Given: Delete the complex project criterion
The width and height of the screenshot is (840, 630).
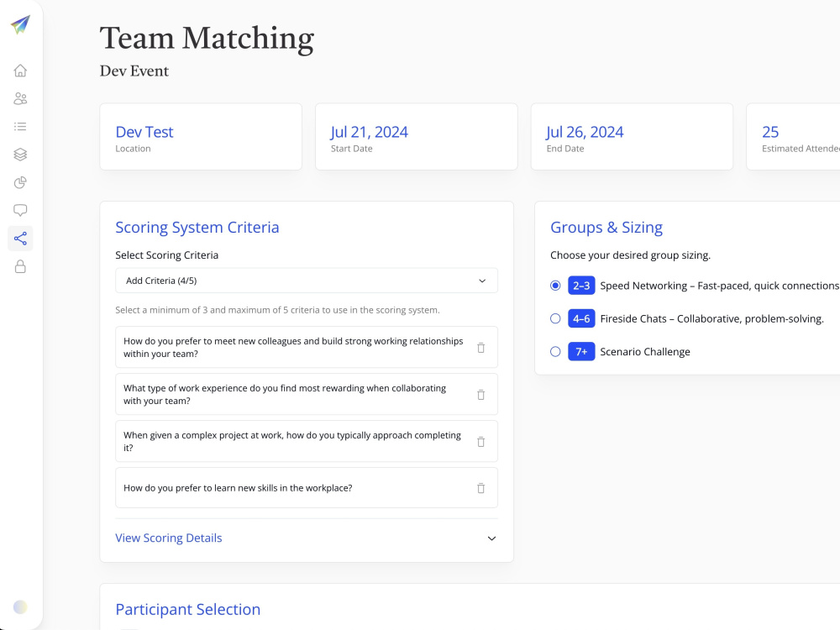Looking at the screenshot, I should (481, 442).
